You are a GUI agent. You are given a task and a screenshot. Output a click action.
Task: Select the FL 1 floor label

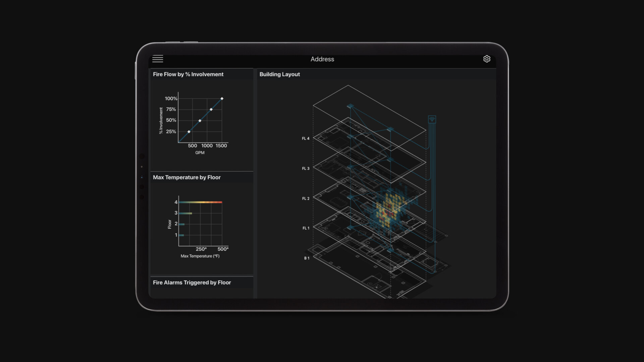coord(306,228)
